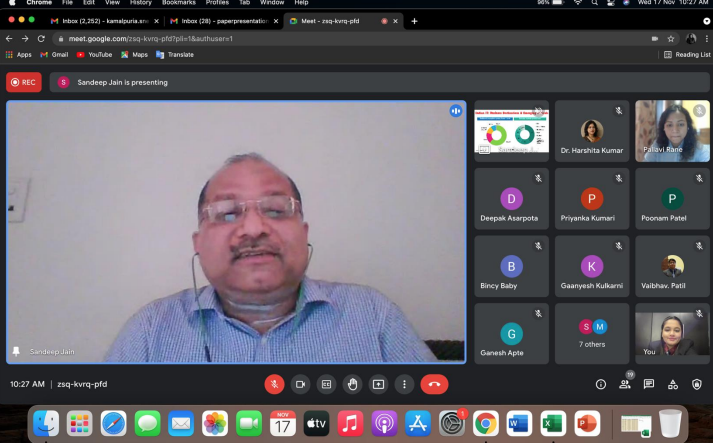Select Priyanka Kumari's participant tile
Screen dimensions: 713x443
tap(592, 199)
